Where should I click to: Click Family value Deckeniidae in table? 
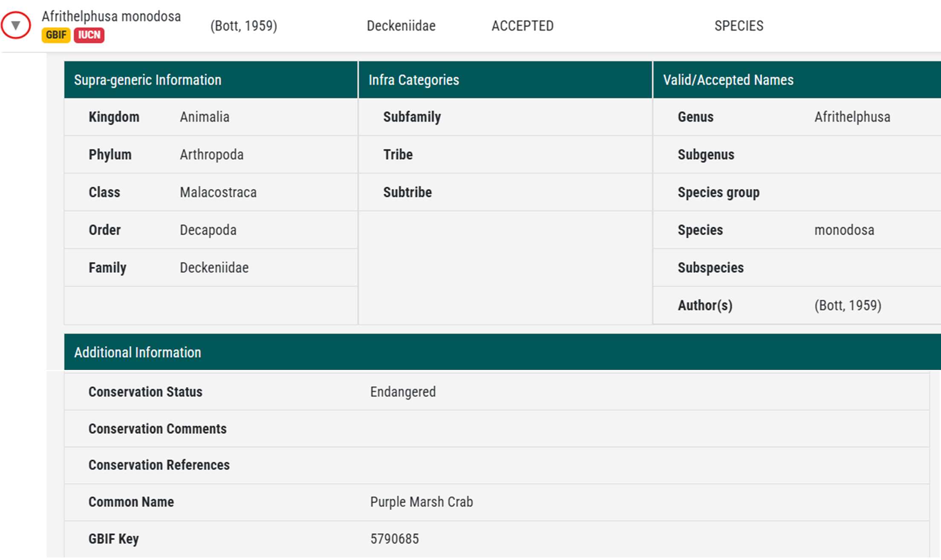[x=214, y=268]
